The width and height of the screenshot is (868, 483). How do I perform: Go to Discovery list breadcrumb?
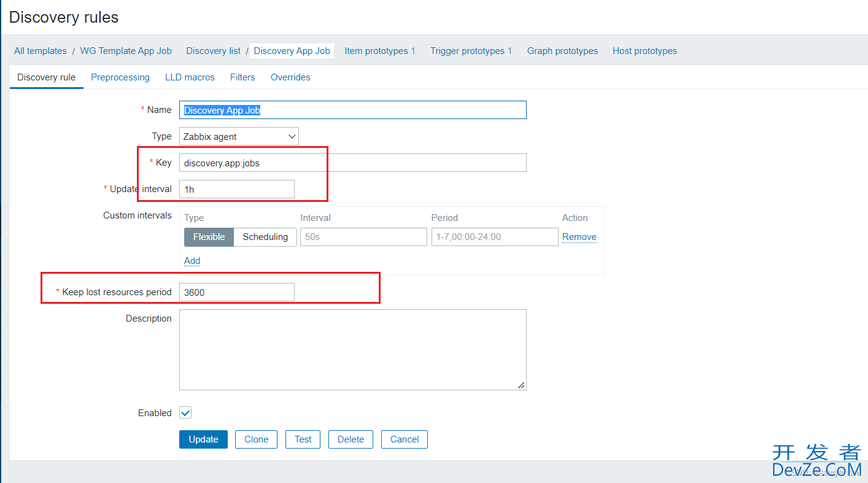pos(214,51)
